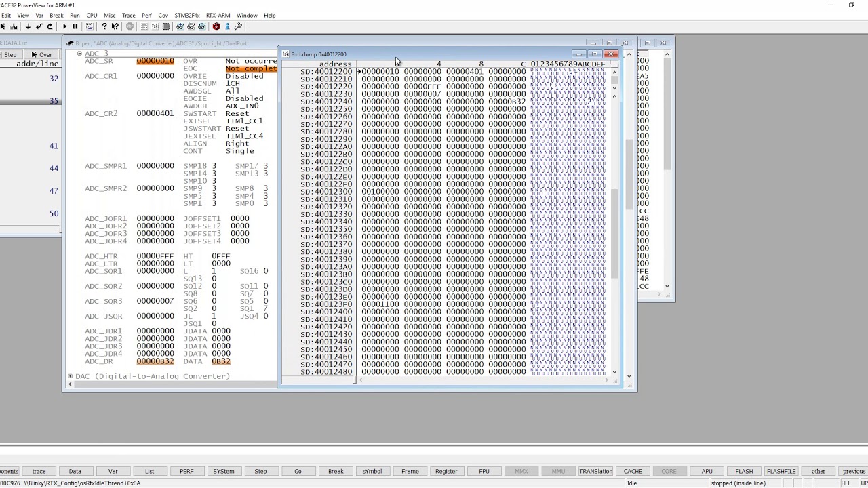Click the step-over toolbar icon
This screenshot has width=868, height=488.
pos(4,26)
